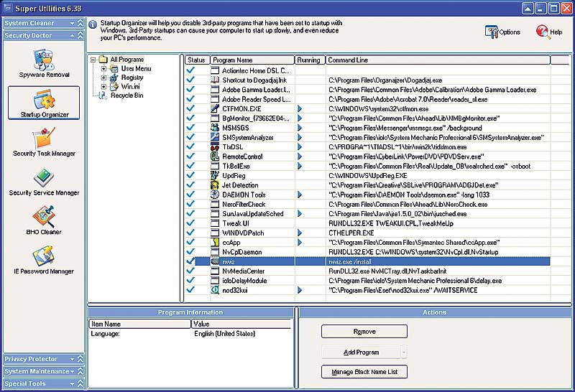This screenshot has height=392, width=575.
Task: Click the DAEMON Tools program icon
Action: pyautogui.click(x=215, y=195)
